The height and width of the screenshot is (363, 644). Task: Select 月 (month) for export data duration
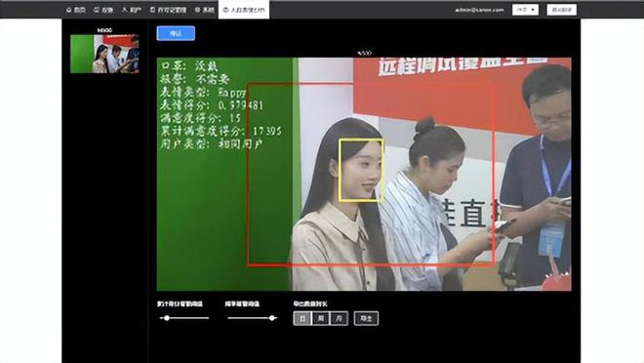tap(339, 318)
